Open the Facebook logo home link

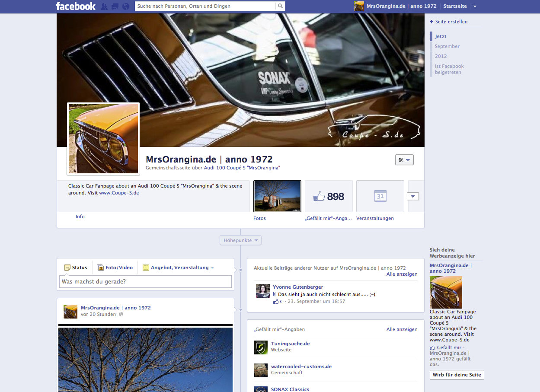[x=76, y=6]
